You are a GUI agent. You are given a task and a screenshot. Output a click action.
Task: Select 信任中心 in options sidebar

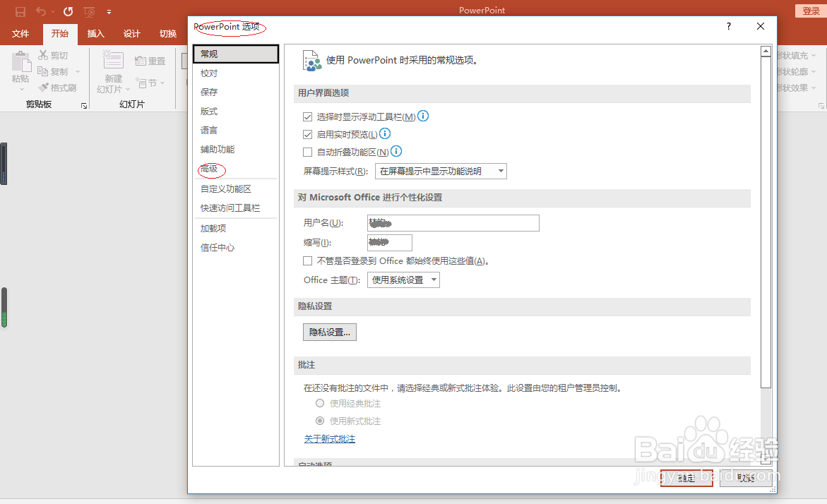point(236,248)
